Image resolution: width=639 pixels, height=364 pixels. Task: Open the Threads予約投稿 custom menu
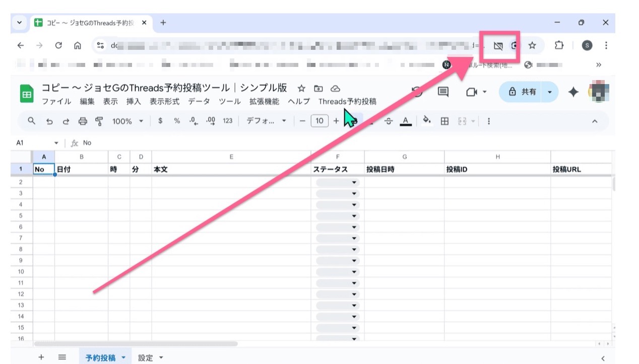(347, 101)
